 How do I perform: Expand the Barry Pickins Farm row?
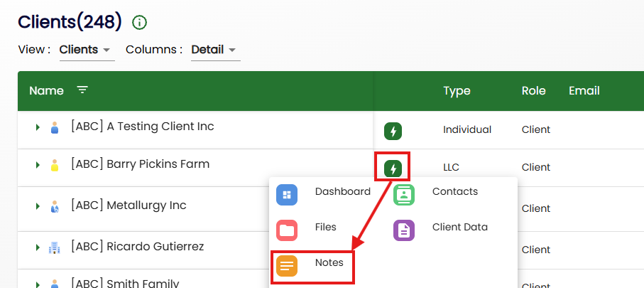[x=37, y=165]
